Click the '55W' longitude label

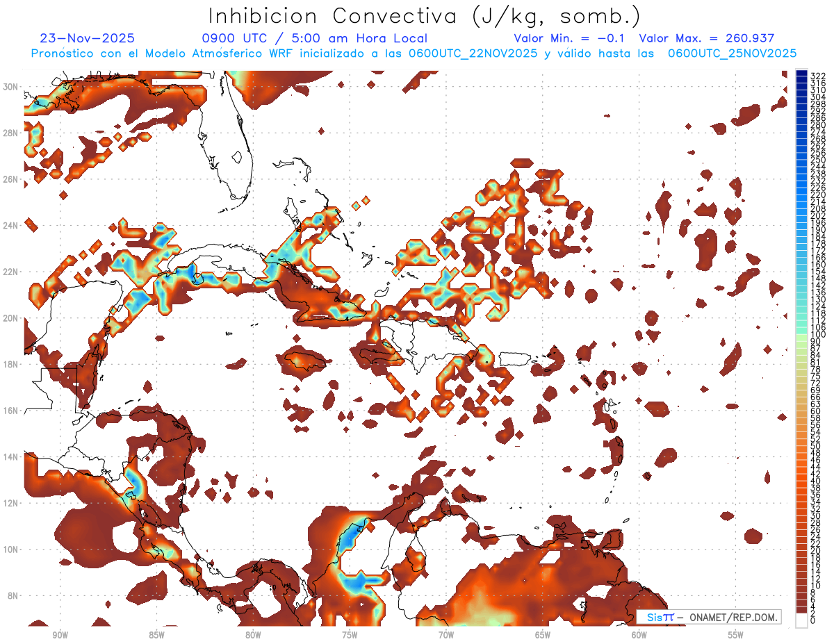(736, 635)
